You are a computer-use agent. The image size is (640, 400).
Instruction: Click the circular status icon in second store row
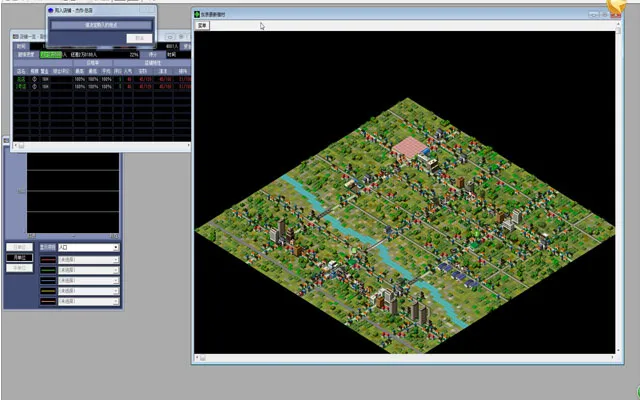[35, 87]
